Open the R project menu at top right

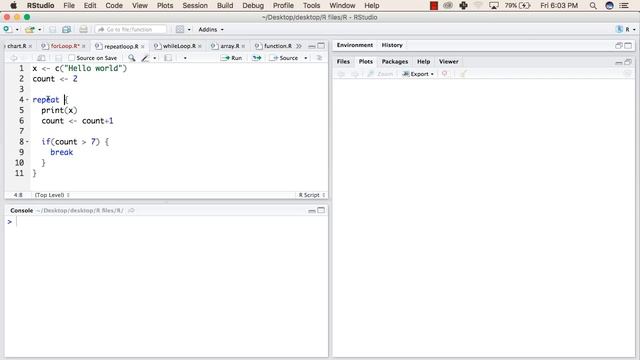[x=626, y=29]
